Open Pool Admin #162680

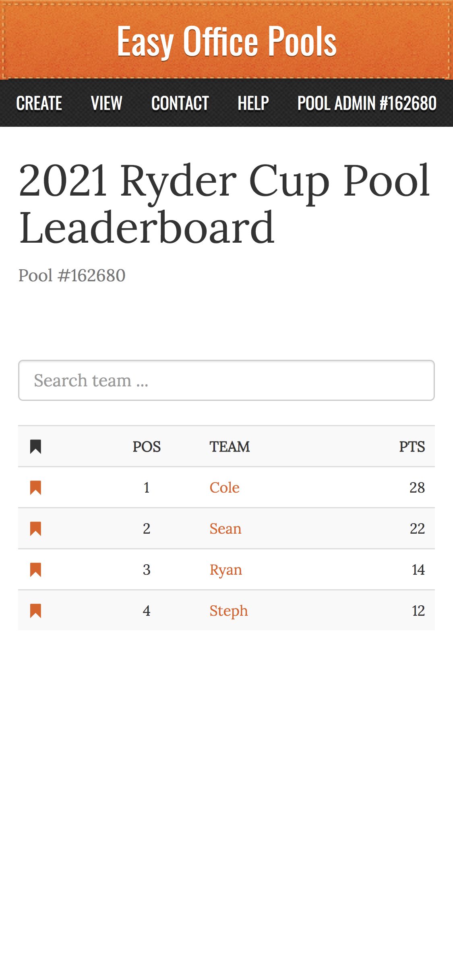(x=367, y=103)
